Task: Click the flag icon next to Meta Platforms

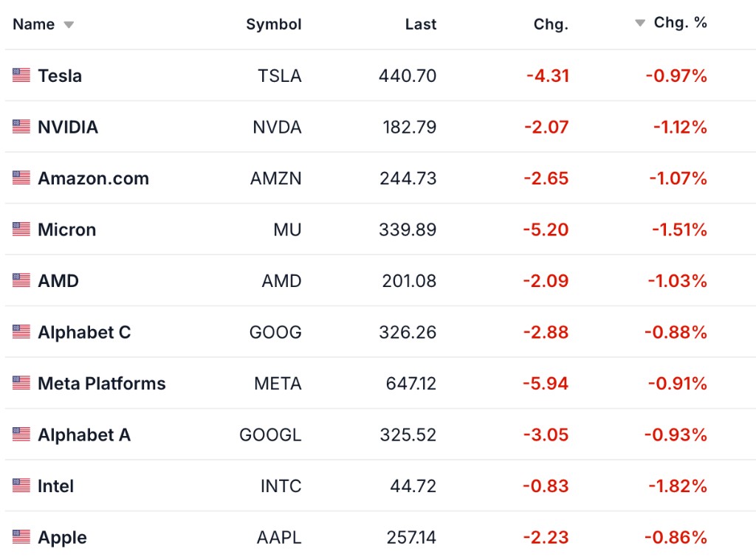Action: (21, 383)
